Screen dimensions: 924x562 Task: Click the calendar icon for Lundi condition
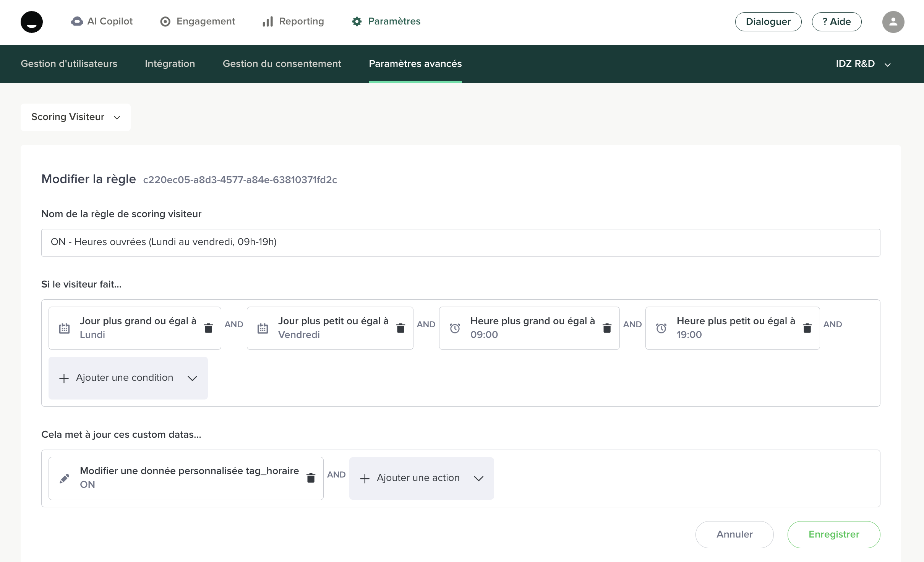click(65, 328)
